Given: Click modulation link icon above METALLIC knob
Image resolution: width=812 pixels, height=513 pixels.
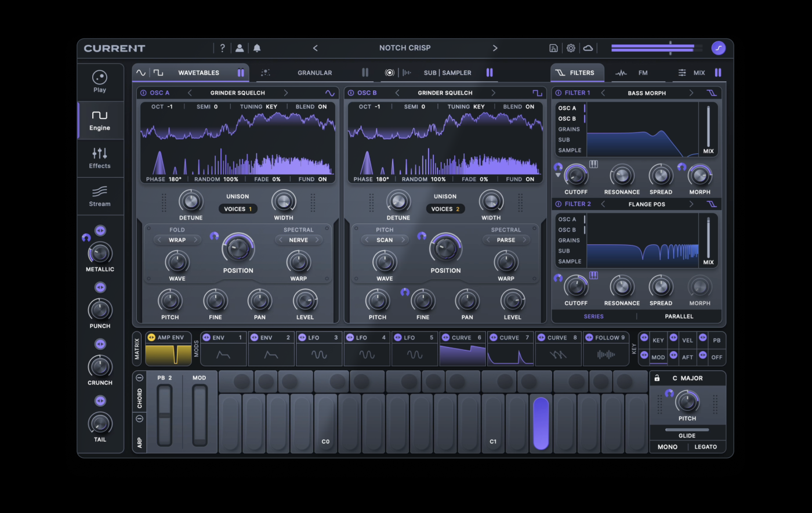Looking at the screenshot, I should tap(100, 231).
